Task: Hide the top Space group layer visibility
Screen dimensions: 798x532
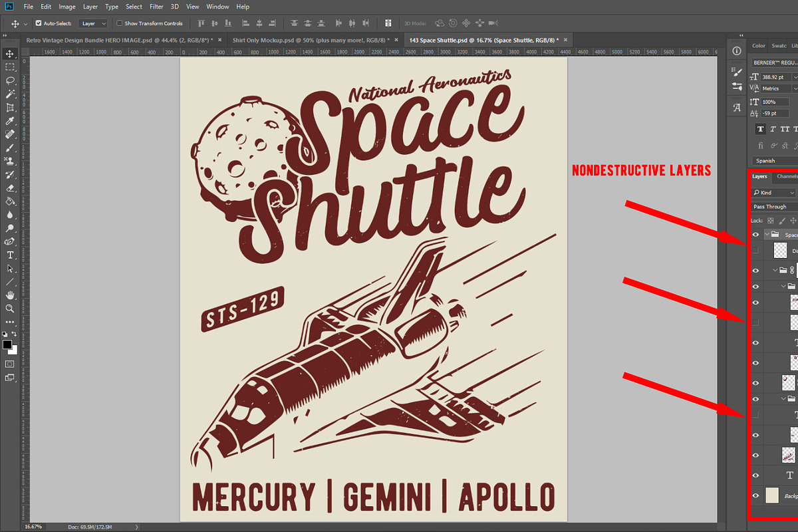Action: (755, 235)
